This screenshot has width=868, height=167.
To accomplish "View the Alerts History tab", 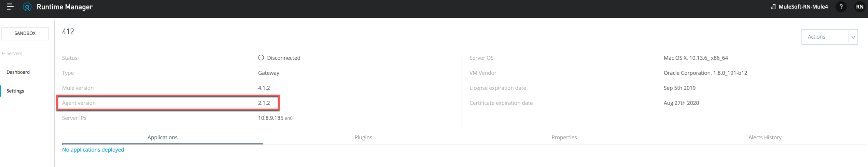I will [x=765, y=137].
